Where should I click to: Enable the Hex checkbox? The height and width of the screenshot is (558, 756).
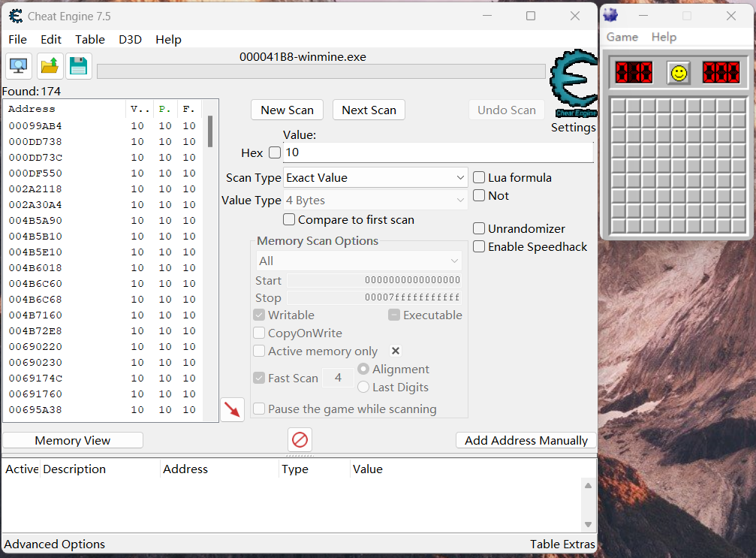click(x=275, y=152)
